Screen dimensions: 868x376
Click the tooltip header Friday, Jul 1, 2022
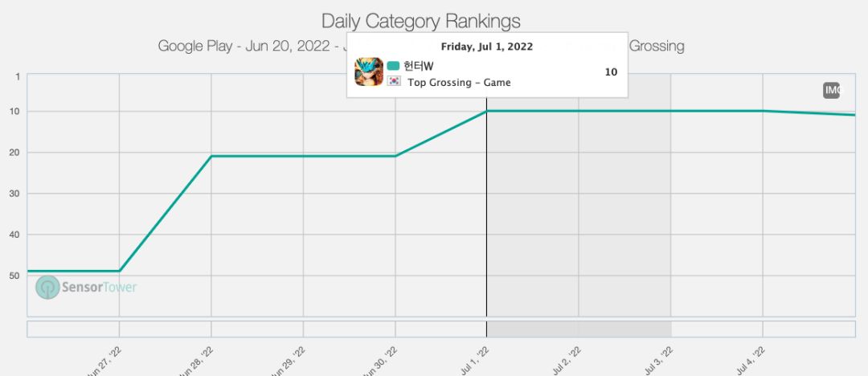(x=486, y=47)
